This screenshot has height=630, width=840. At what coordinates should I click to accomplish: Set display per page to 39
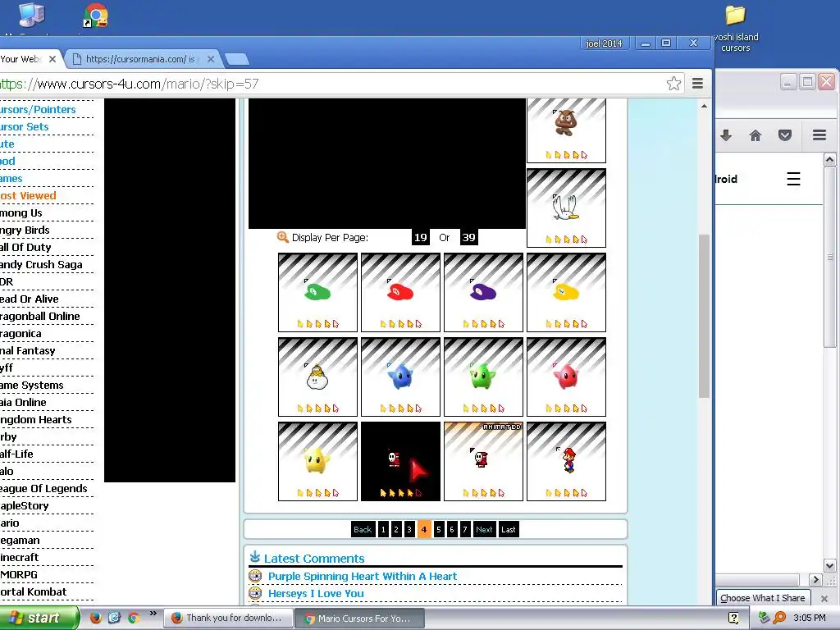point(468,237)
